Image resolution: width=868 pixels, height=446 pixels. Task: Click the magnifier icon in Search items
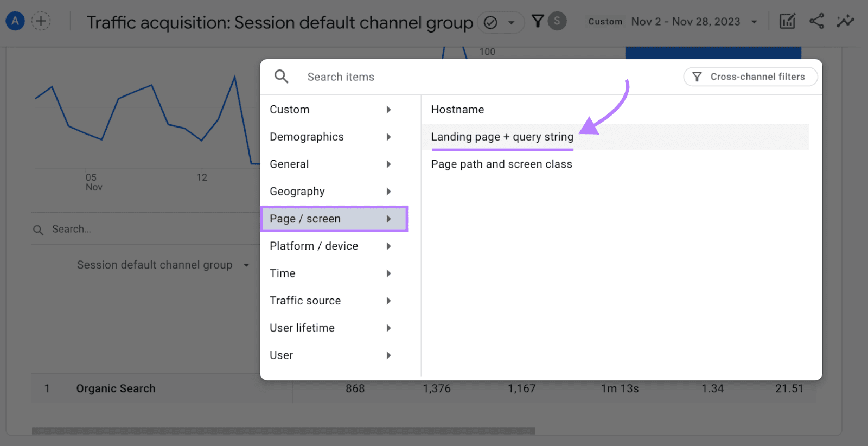[281, 77]
